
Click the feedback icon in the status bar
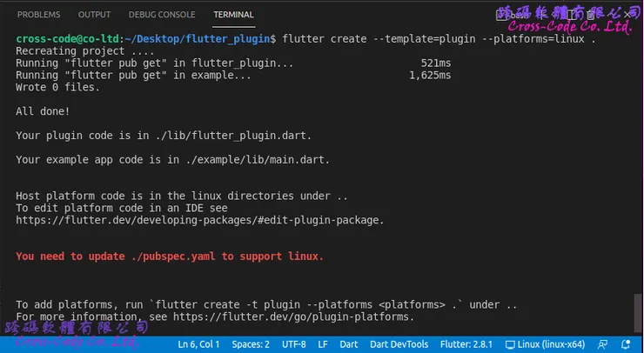601,344
